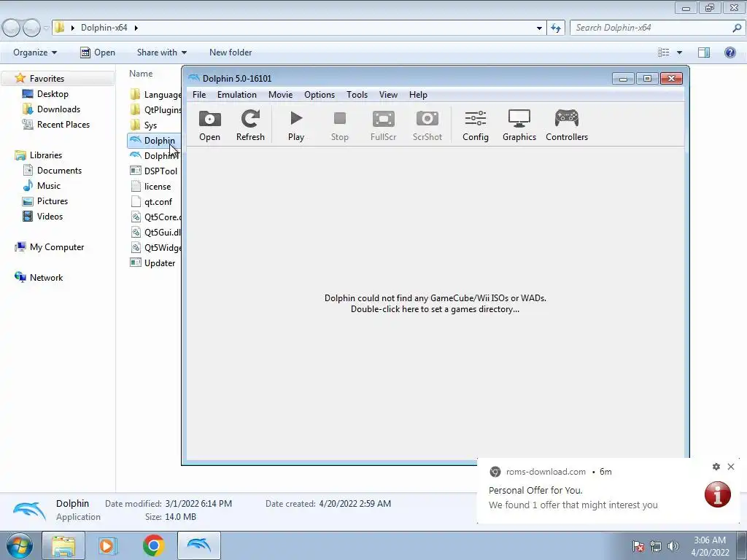Select the QtPlugins folder in Explorer
The height and width of the screenshot is (560, 747).
[155, 110]
